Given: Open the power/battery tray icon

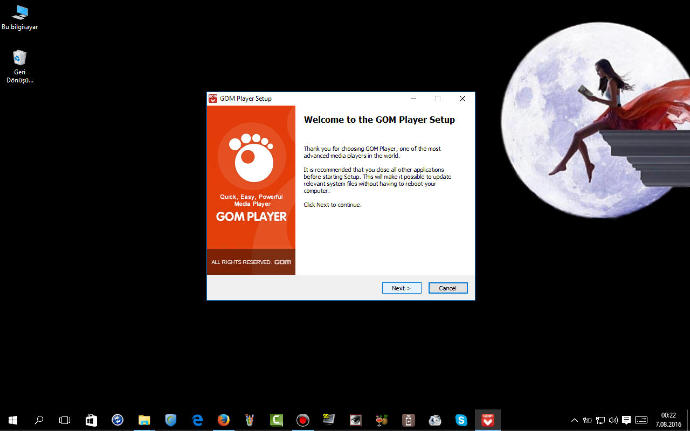Looking at the screenshot, I should (x=587, y=420).
